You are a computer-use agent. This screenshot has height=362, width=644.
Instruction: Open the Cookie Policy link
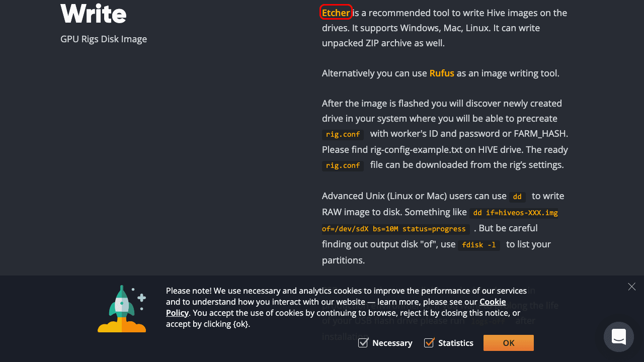click(x=492, y=302)
